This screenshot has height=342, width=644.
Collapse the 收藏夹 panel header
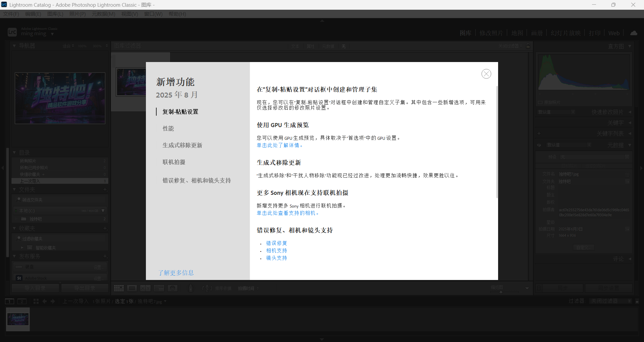(14, 228)
